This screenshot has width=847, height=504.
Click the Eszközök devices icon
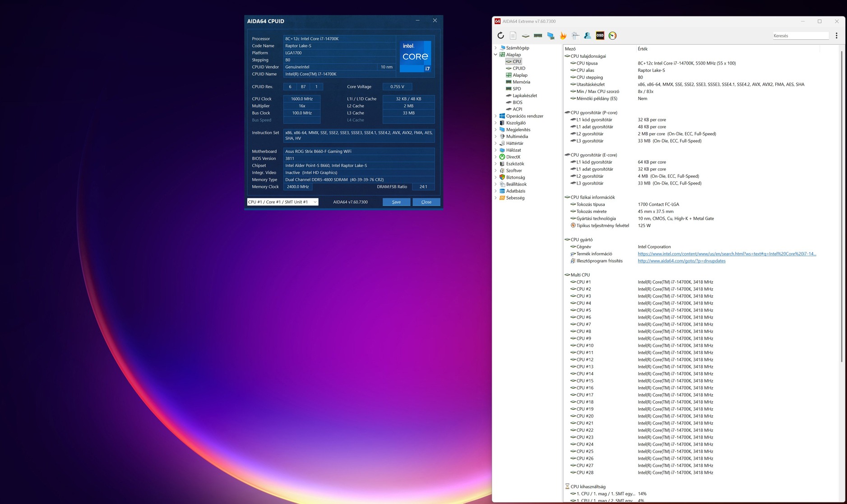click(x=502, y=164)
